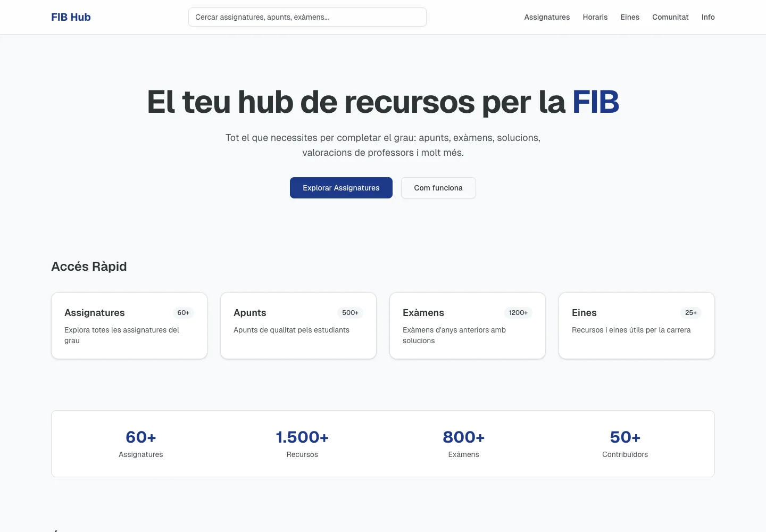Open the Assignatures nav menu item

tap(547, 17)
